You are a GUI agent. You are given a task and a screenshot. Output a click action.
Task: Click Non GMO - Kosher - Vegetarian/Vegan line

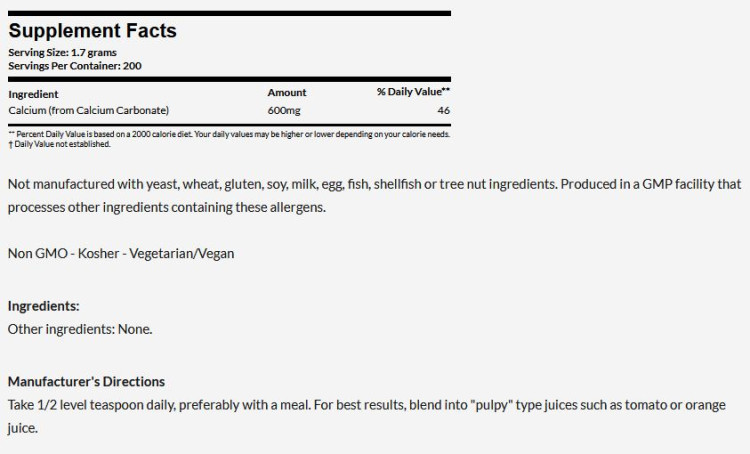coord(121,253)
